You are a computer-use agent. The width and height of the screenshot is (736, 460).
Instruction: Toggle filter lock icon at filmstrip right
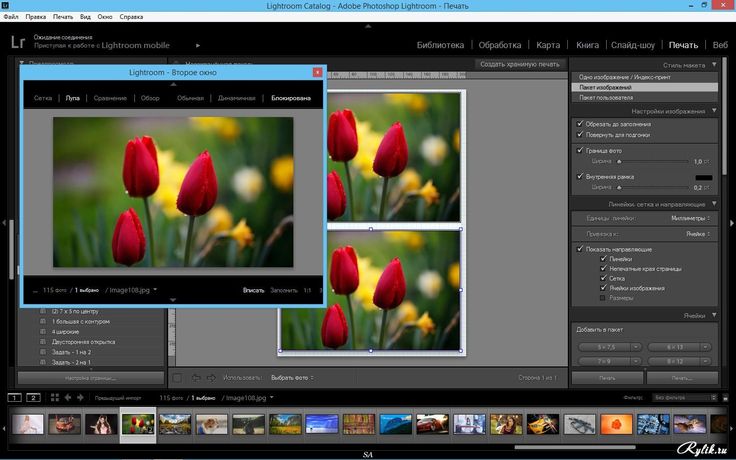pyautogui.click(x=726, y=398)
